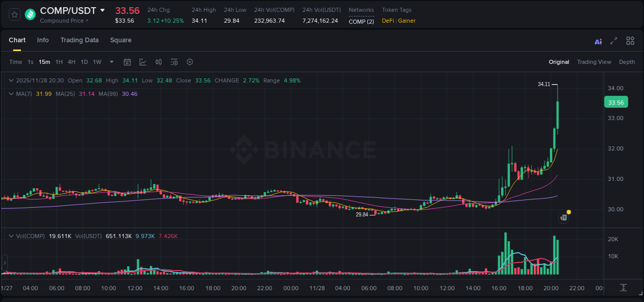Star the COMP/USDT pair as favorite
Image resolution: width=644 pixels, height=302 pixels.
[x=13, y=14]
